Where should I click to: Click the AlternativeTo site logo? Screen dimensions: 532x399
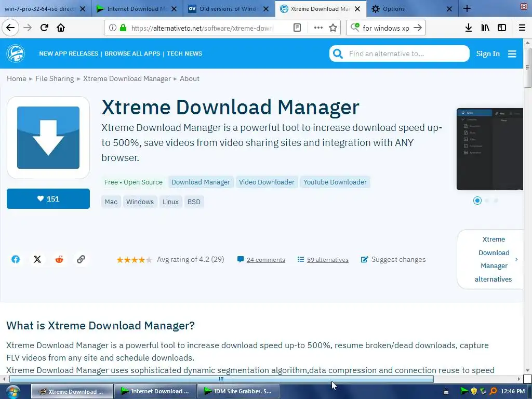point(15,54)
